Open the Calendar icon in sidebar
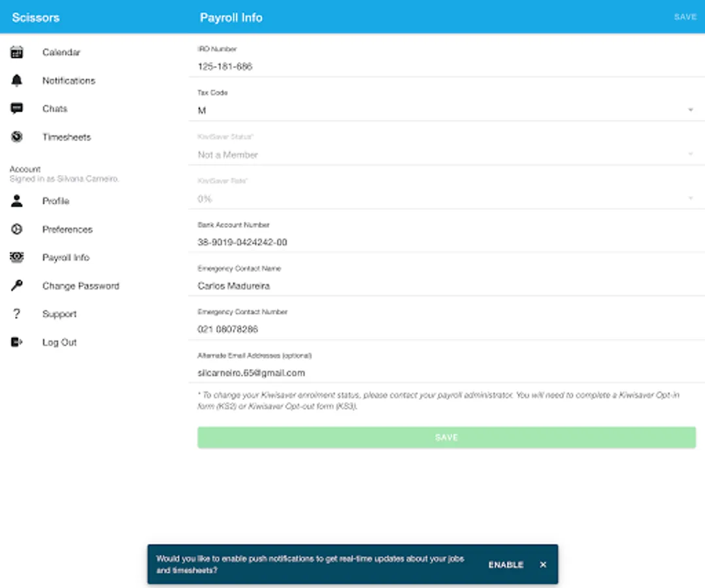This screenshot has width=705, height=588. 16,52
